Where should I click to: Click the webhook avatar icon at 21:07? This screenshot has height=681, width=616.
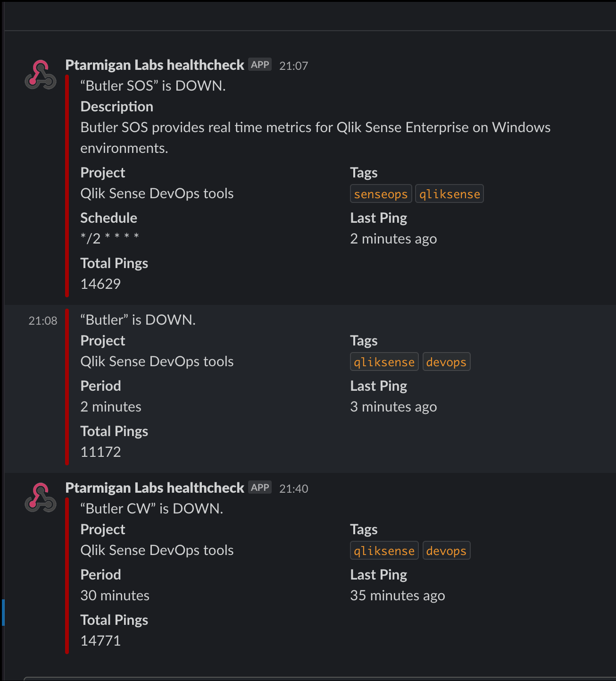41,75
